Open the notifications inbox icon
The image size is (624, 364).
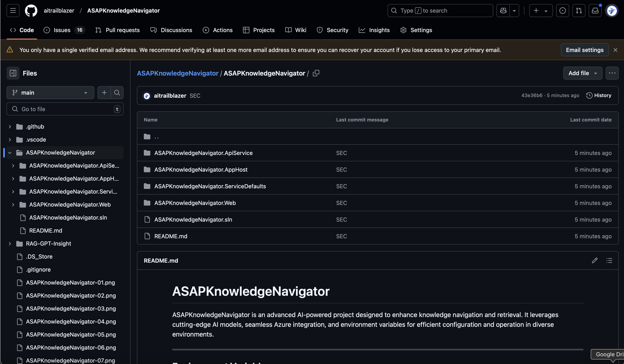[595, 11]
